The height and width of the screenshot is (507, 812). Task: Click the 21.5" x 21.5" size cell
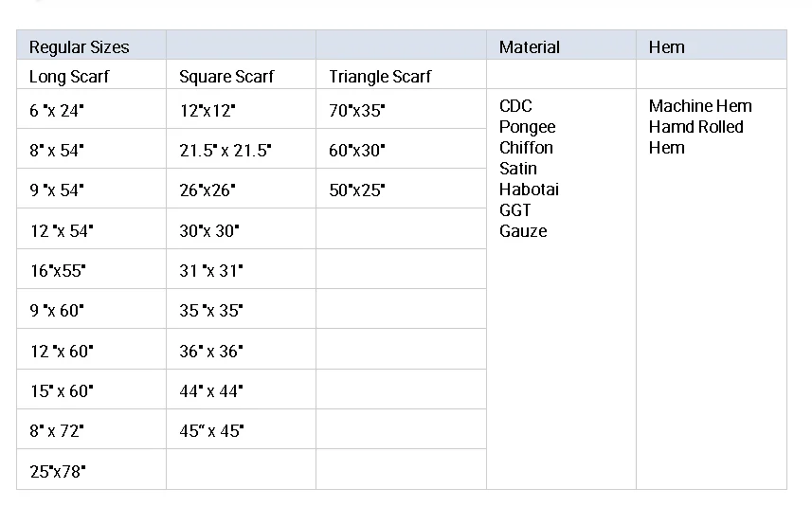226,151
